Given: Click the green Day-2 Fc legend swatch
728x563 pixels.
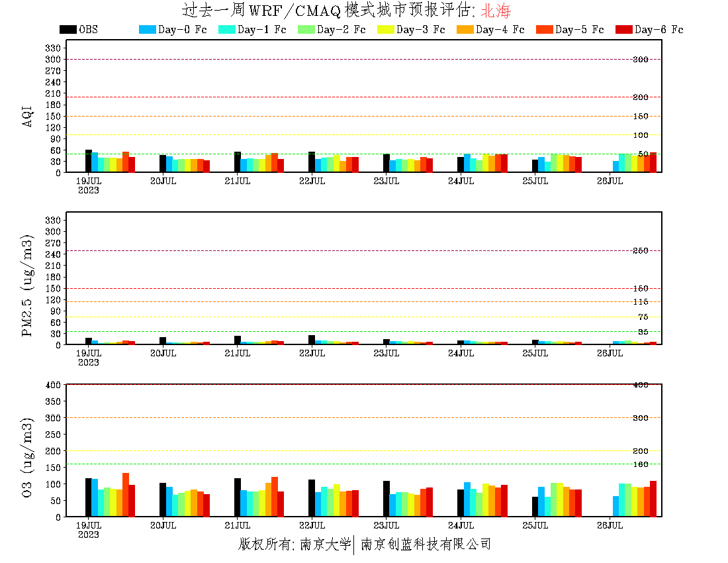Looking at the screenshot, I should 306,30.
